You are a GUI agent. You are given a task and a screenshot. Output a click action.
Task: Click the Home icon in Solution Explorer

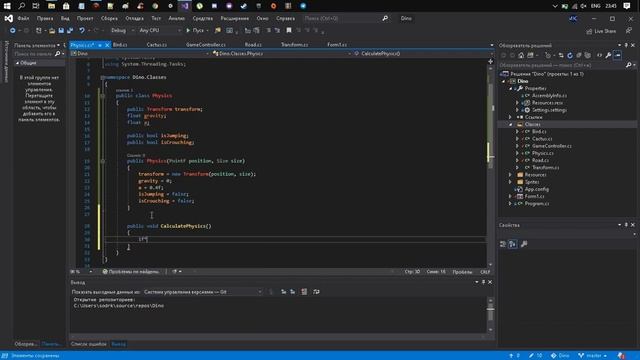[521, 55]
